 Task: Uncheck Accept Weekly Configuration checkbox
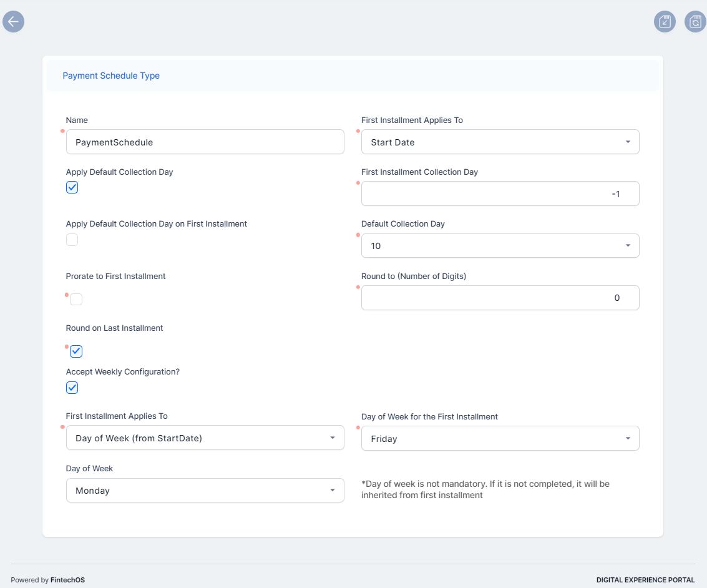72,388
